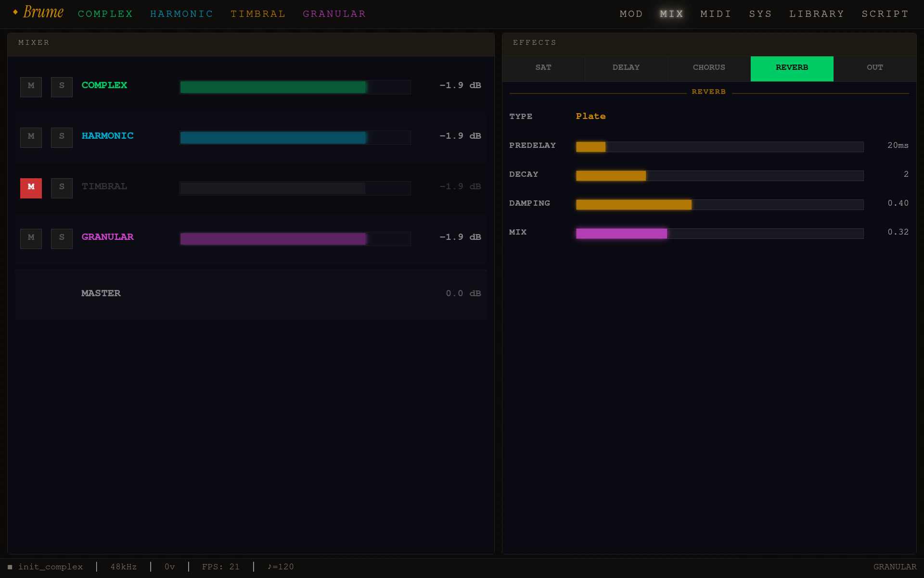This screenshot has width=924, height=578.
Task: Switch to the CHORUS effects tab
Action: pos(709,68)
